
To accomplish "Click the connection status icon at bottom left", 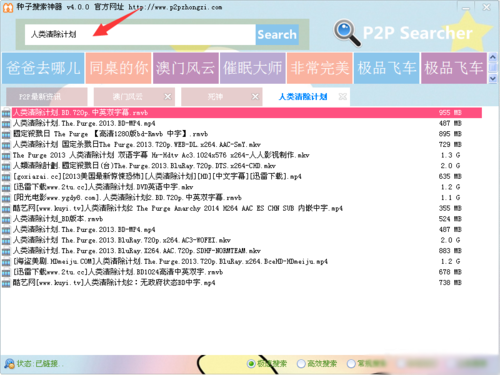I will click(9, 364).
